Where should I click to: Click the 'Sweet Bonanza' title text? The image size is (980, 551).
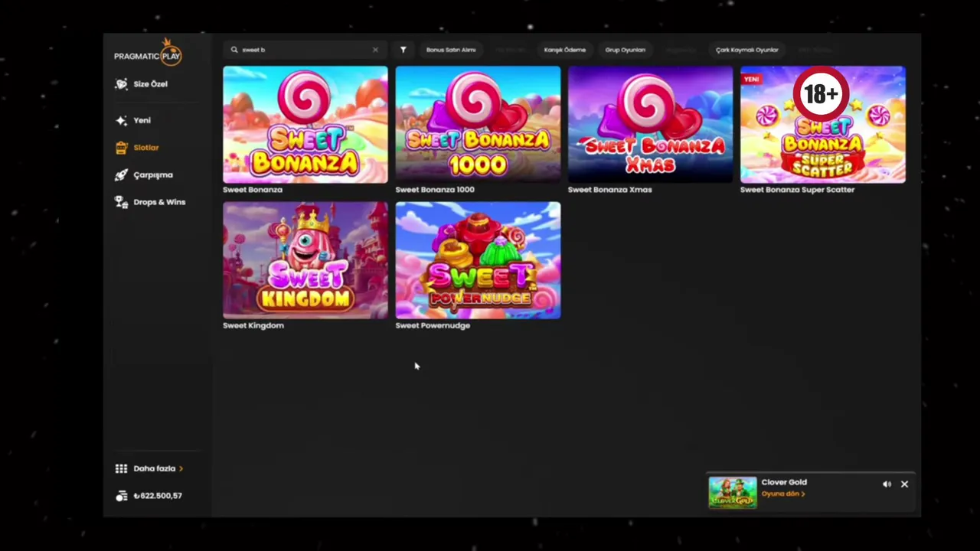click(253, 190)
